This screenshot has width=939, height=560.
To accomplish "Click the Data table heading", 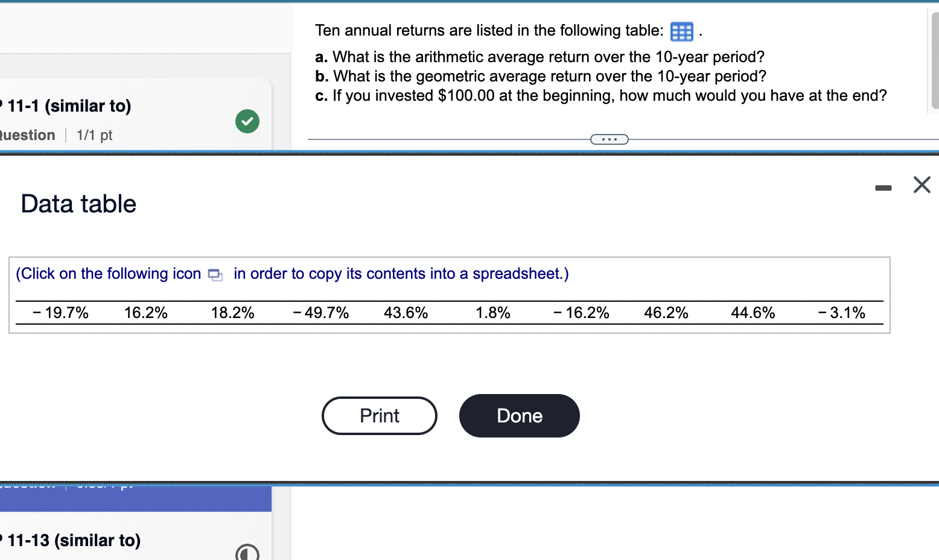I will pos(78,204).
